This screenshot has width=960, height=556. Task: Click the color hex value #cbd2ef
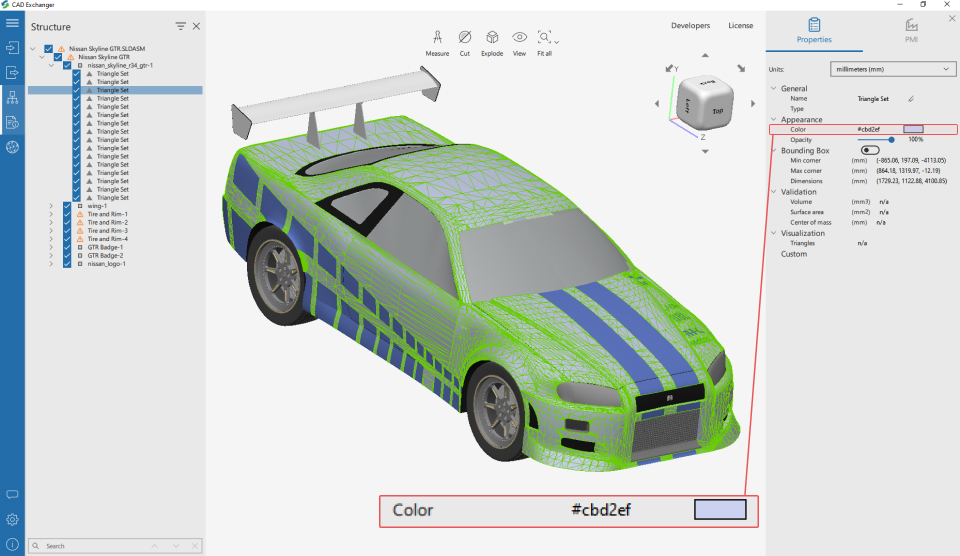pyautogui.click(x=868, y=129)
